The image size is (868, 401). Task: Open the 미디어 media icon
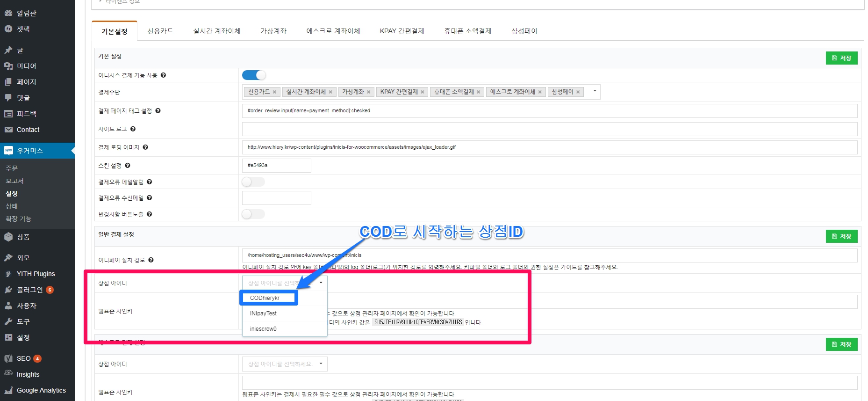click(x=8, y=66)
